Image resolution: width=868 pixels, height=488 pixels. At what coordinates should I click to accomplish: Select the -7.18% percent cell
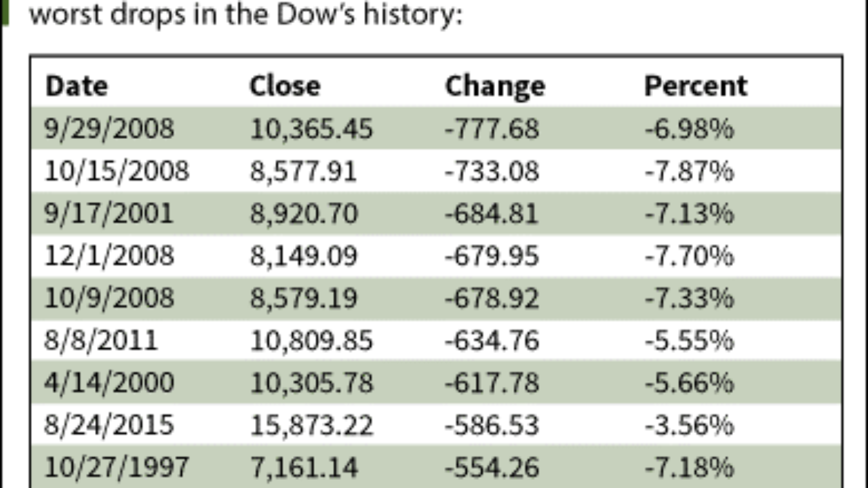click(x=689, y=468)
